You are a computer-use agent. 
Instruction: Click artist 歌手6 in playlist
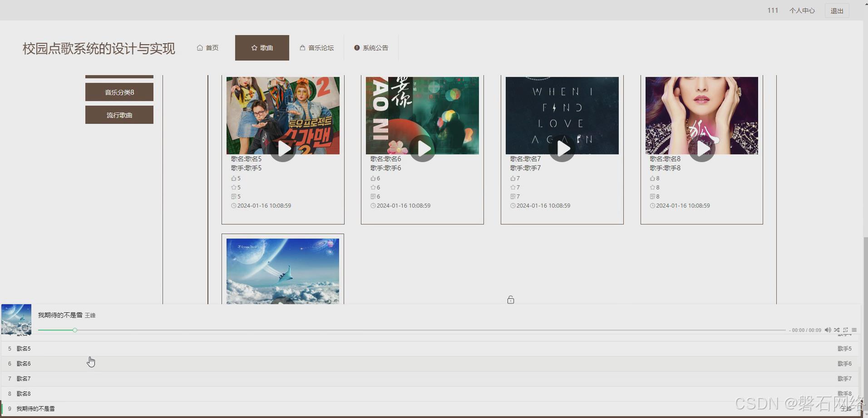(844, 363)
